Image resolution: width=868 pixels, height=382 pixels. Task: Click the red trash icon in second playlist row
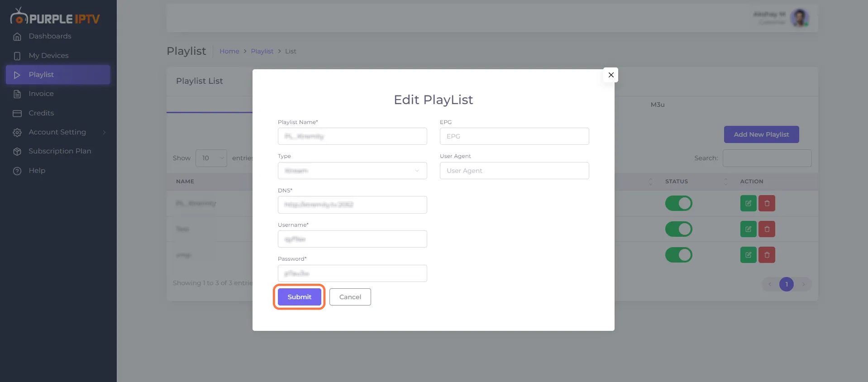click(x=767, y=229)
